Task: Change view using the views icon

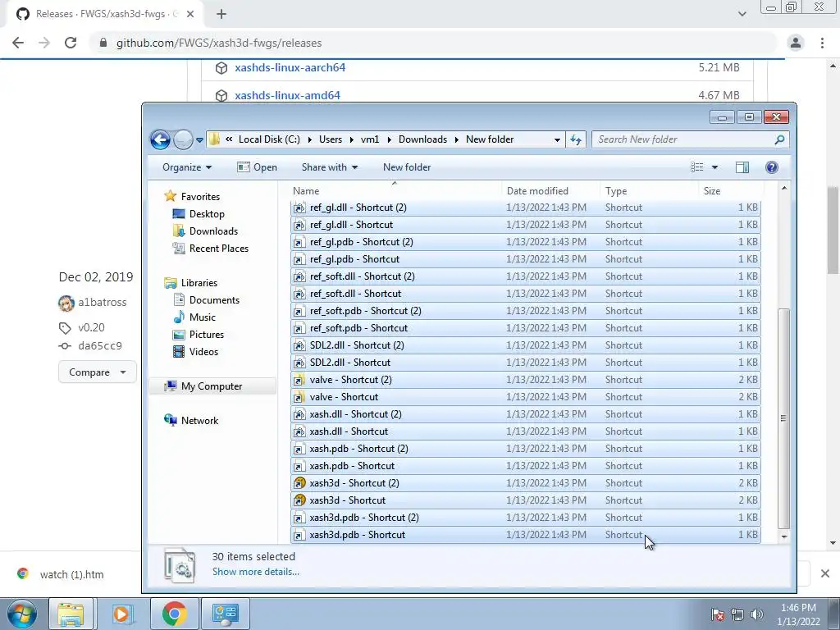Action: point(697,167)
